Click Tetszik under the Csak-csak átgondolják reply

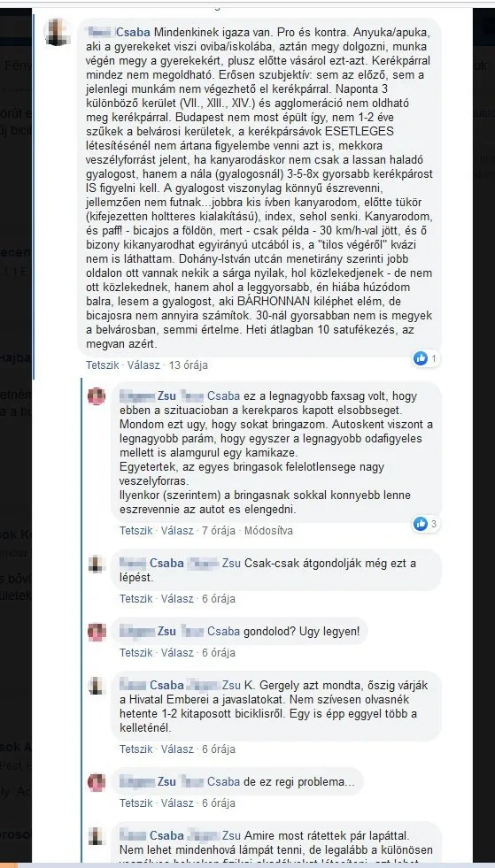[135, 599]
